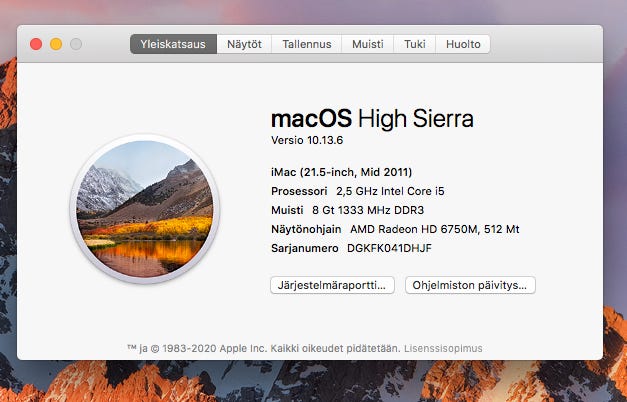This screenshot has width=627, height=402.
Task: Minimize window with the yellow button
Action: [x=56, y=44]
